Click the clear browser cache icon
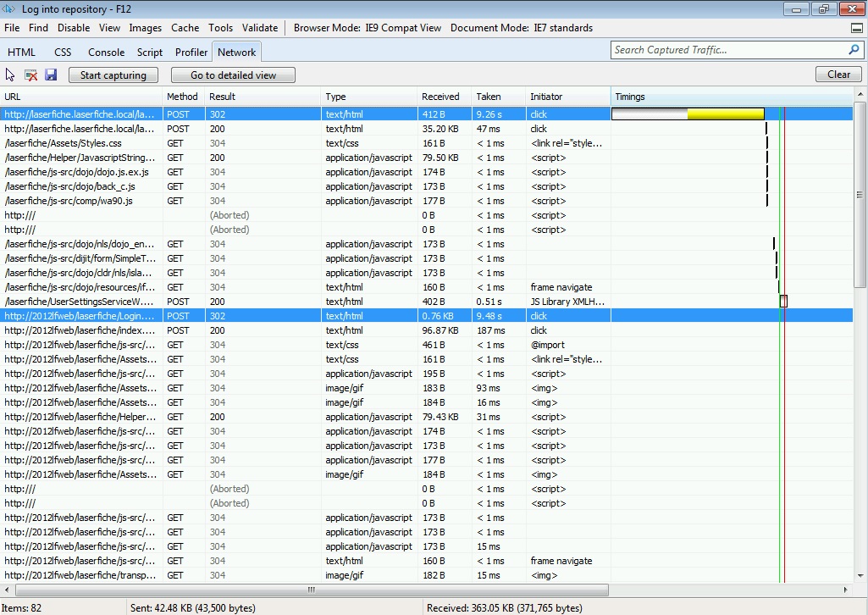The width and height of the screenshot is (868, 615). click(x=30, y=75)
